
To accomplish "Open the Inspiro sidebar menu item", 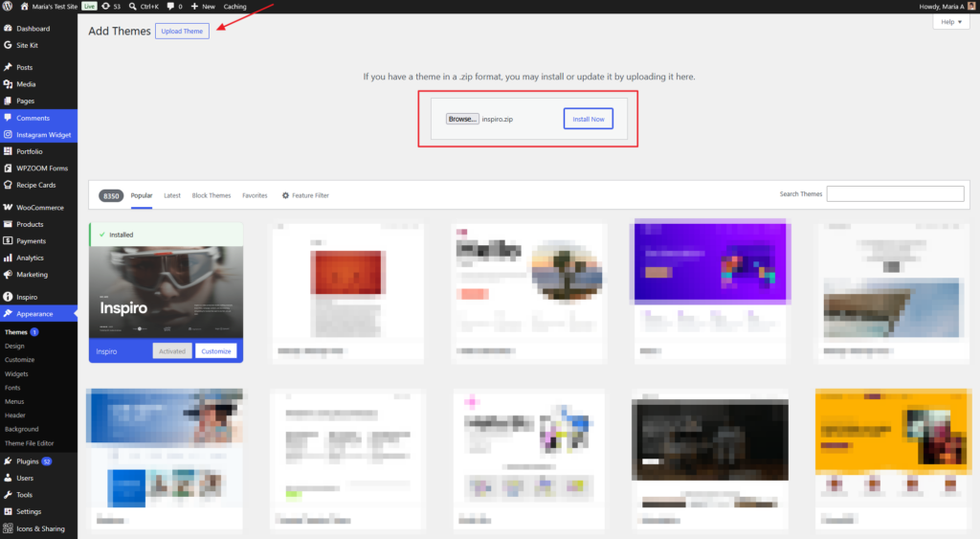I will coord(26,297).
